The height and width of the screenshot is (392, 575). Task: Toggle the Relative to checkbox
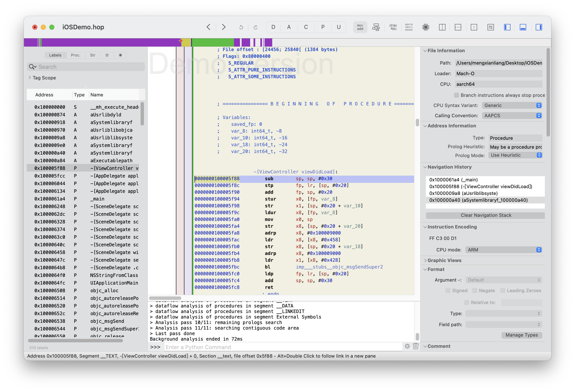(466, 302)
